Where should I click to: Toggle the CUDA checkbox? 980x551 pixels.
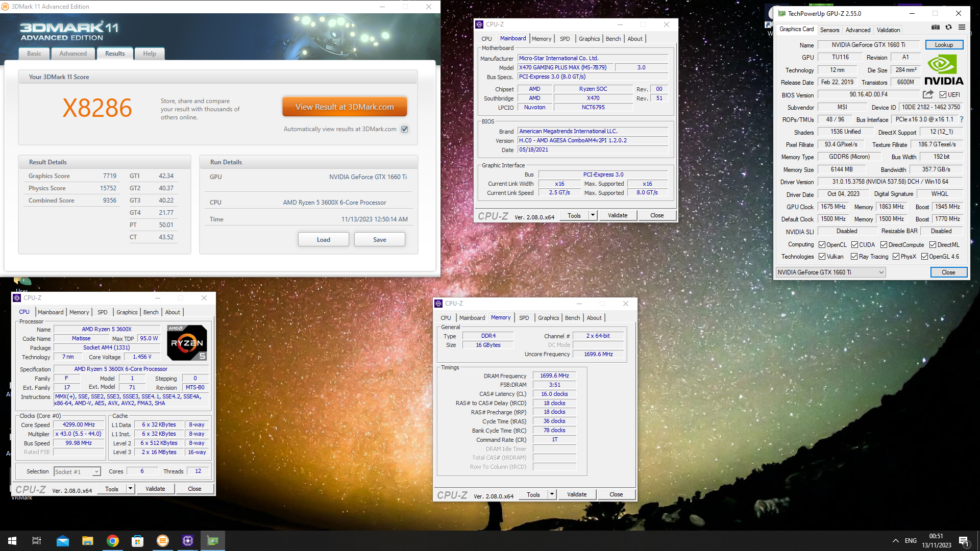854,245
